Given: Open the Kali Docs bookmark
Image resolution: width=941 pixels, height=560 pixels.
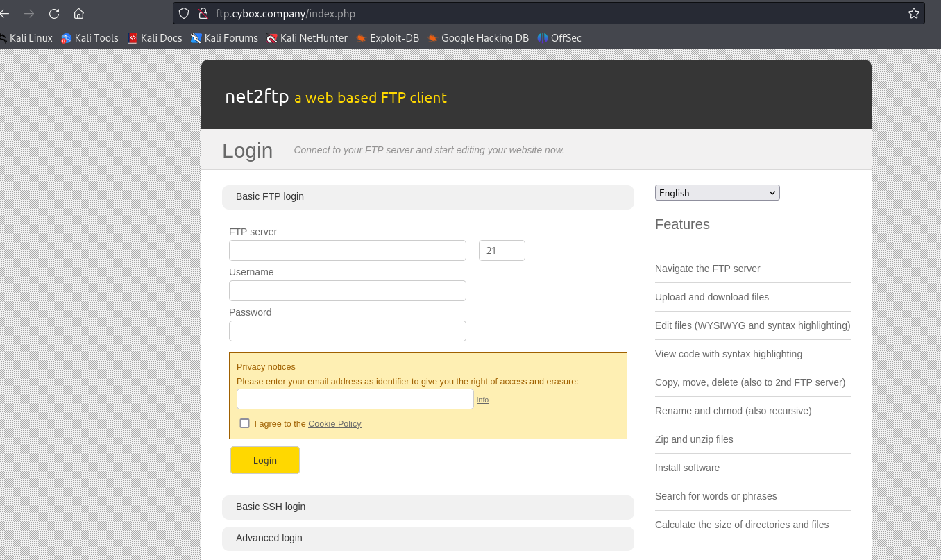Looking at the screenshot, I should [x=155, y=38].
